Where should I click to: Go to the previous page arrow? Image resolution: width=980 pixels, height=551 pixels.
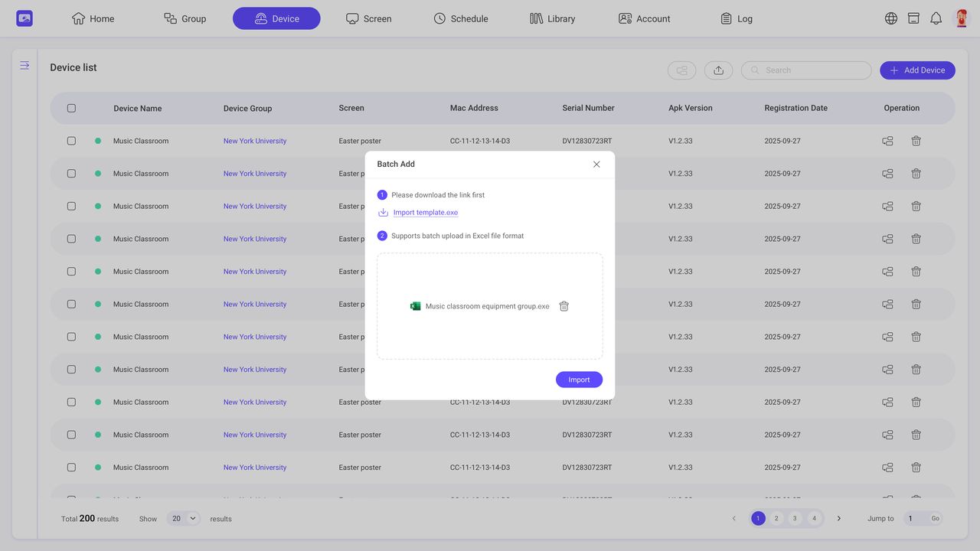click(x=733, y=518)
